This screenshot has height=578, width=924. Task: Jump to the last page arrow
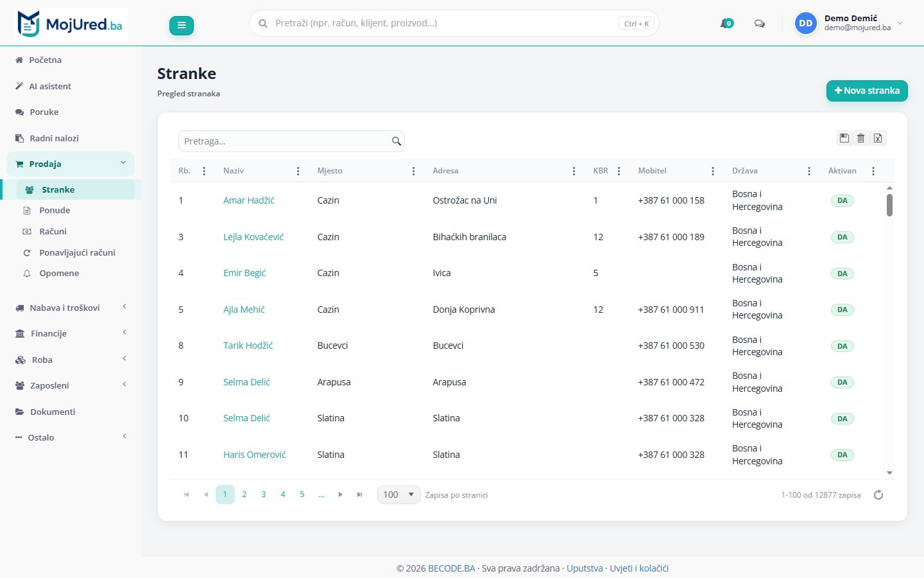point(359,495)
